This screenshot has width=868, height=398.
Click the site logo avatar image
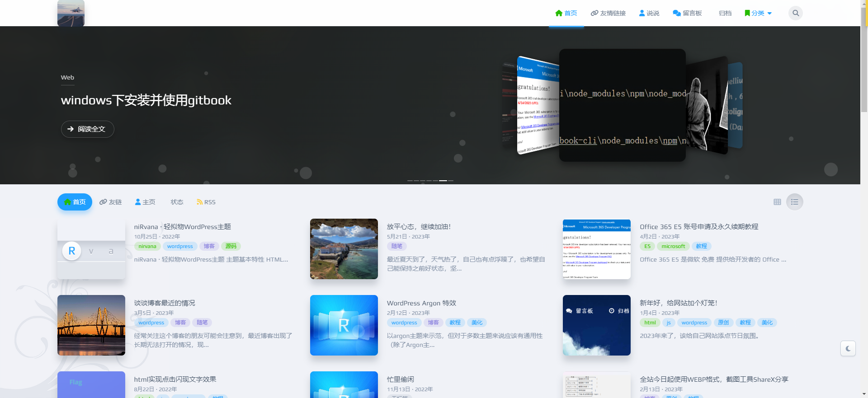click(x=71, y=13)
